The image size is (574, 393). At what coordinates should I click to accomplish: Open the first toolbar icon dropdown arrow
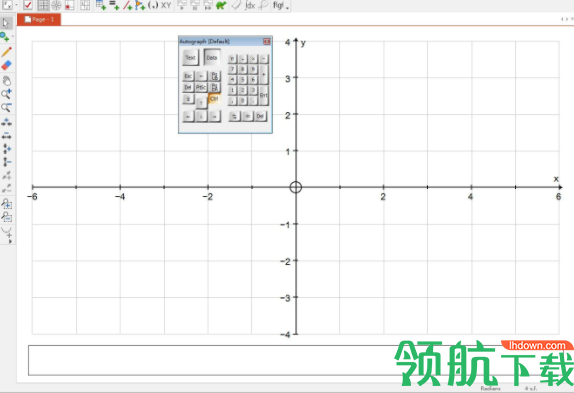tap(16, 5)
